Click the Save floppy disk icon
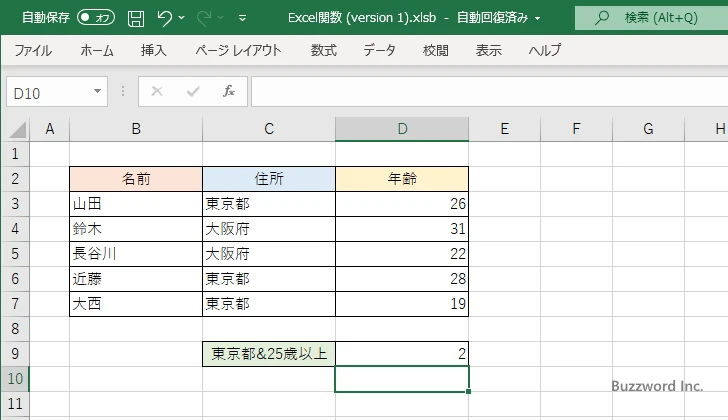728x420 pixels. coord(136,18)
